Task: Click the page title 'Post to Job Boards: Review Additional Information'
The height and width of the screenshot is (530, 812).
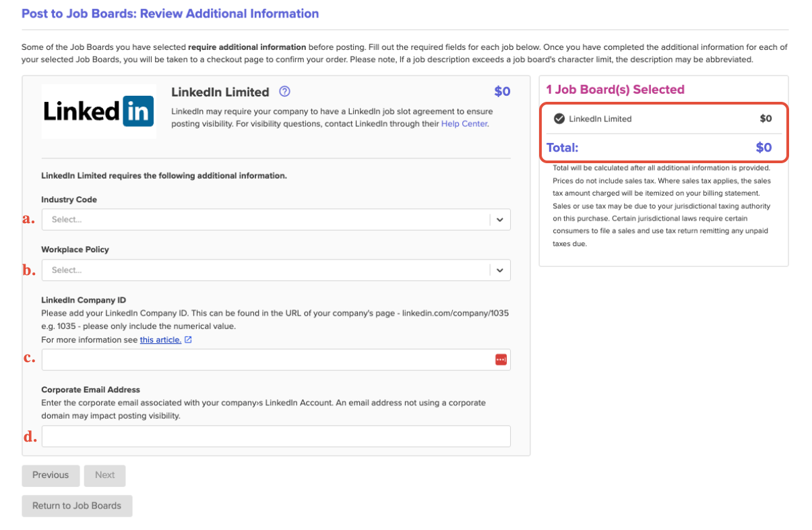Action: click(x=170, y=13)
